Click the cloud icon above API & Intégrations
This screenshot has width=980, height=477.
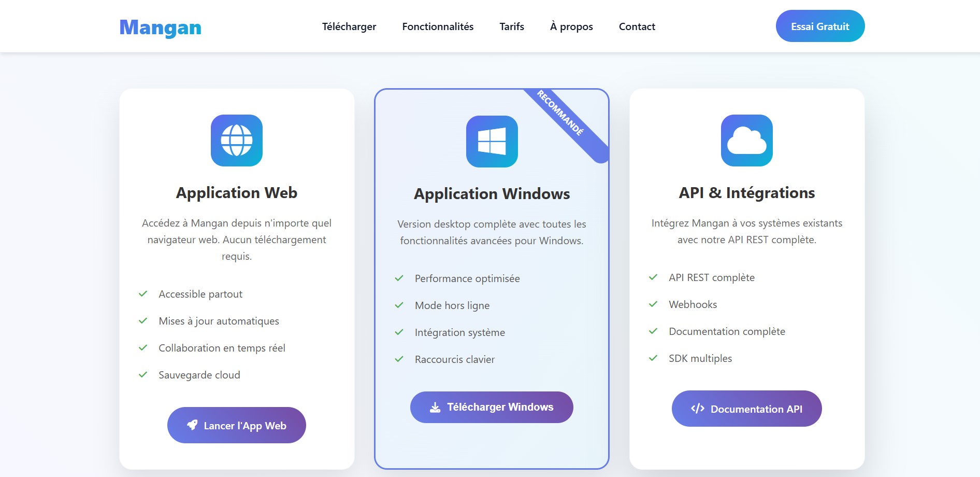[746, 141]
